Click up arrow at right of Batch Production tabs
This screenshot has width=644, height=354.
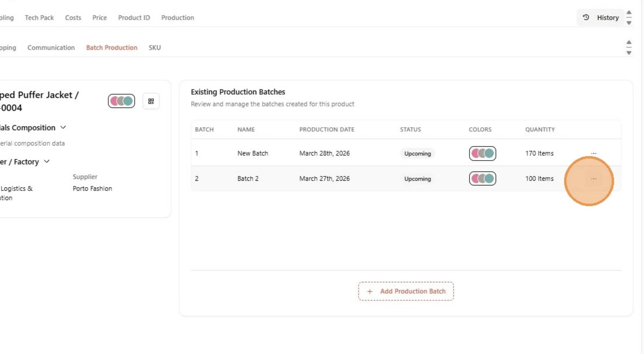[629, 42]
